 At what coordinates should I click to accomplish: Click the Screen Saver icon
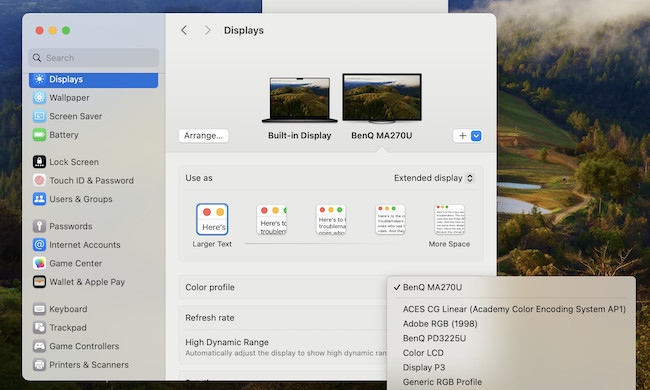coord(39,116)
